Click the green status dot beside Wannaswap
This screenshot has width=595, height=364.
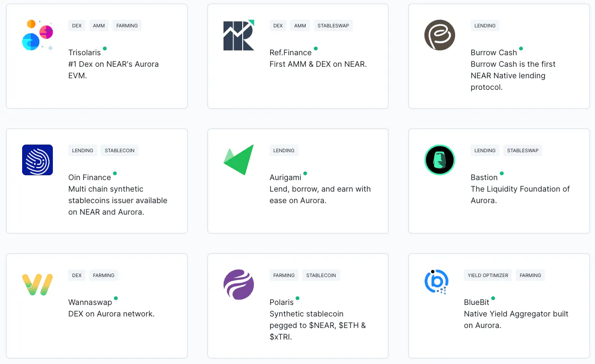[x=116, y=298]
